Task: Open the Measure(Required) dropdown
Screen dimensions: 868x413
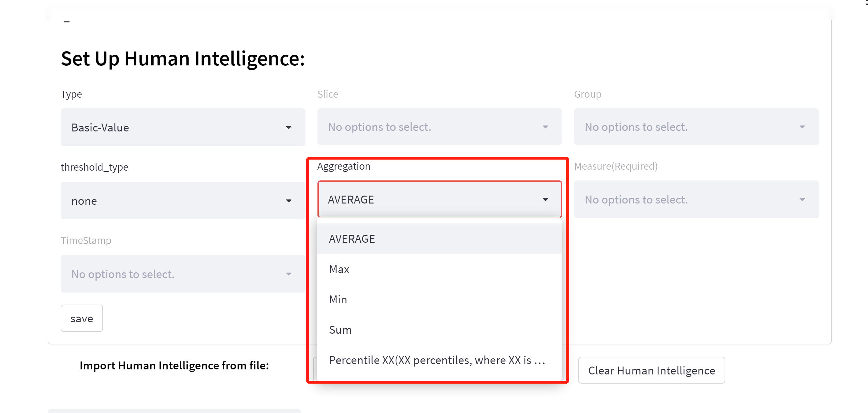Action: [696, 199]
